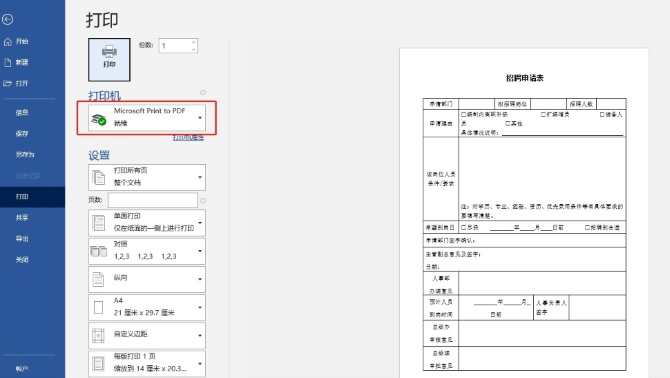670x378 pixels.
Task: Click the info icon beside pages field
Action: [203, 200]
